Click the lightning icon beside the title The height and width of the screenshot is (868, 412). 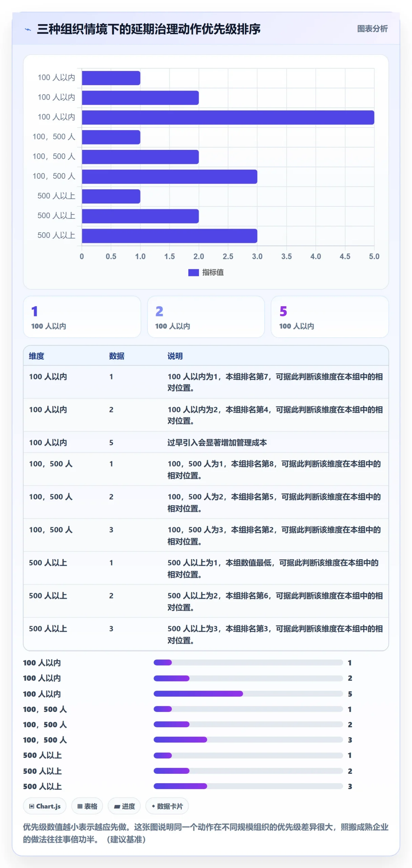coord(28,29)
